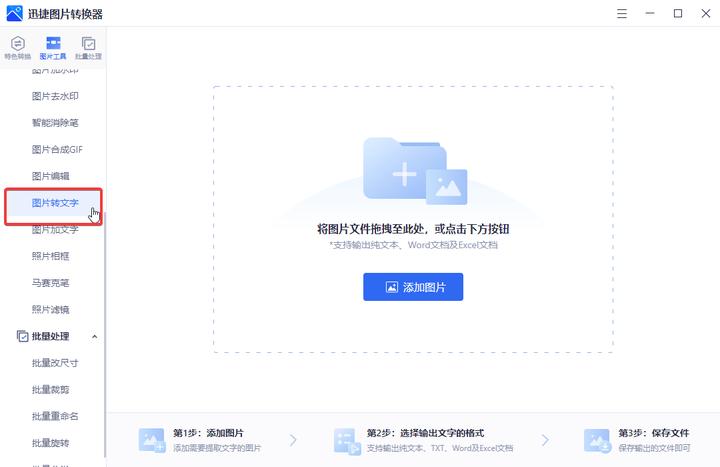Choose the 马赛克笔 tool
Image resolution: width=720 pixels, height=467 pixels.
(x=51, y=282)
